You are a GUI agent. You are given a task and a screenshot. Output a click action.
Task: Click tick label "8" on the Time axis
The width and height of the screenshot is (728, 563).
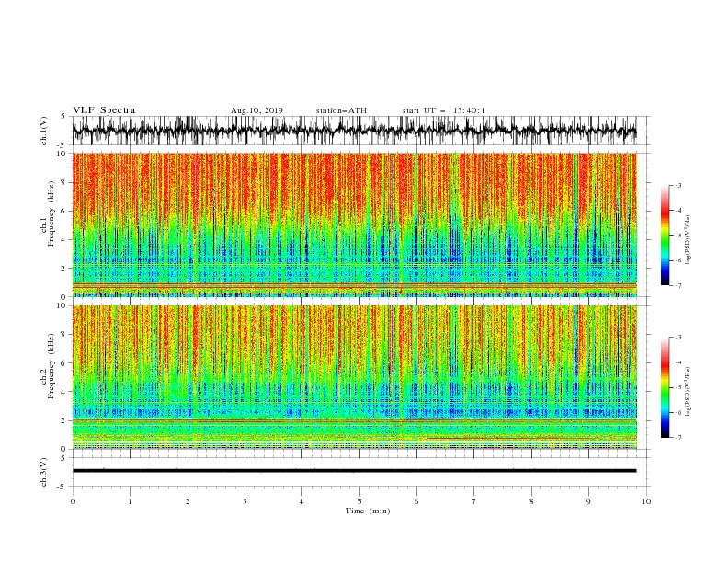click(531, 501)
